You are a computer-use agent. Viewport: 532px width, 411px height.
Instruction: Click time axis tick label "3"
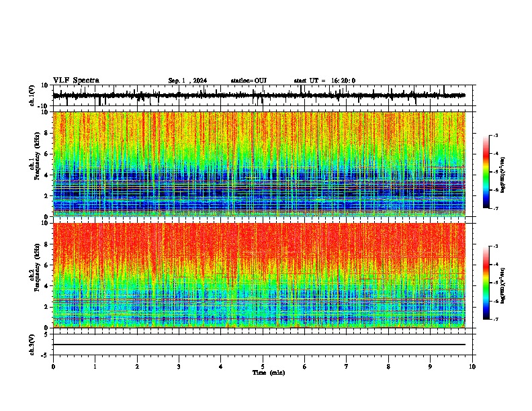pos(179,367)
